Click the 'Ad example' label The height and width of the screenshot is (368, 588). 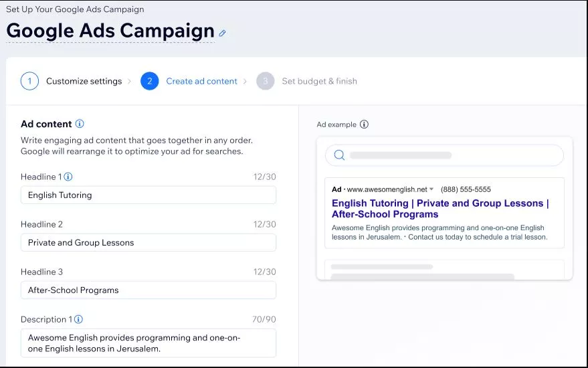click(336, 124)
